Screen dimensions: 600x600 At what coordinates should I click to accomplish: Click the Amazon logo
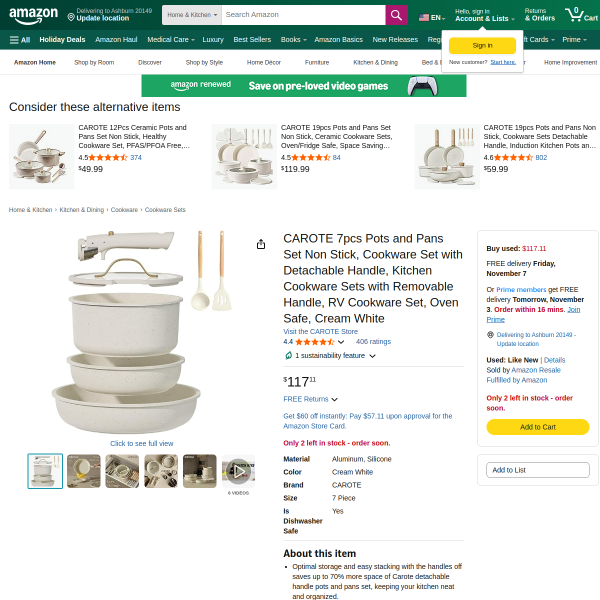[x=34, y=15]
